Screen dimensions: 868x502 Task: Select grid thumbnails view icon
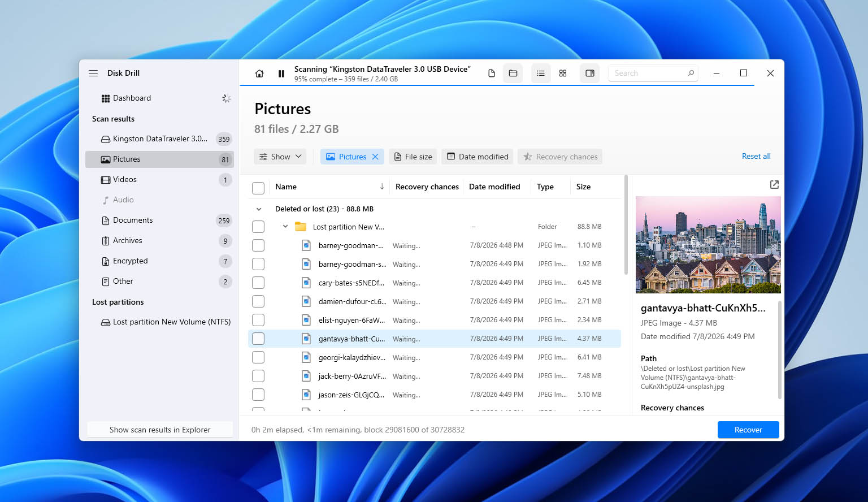click(563, 73)
